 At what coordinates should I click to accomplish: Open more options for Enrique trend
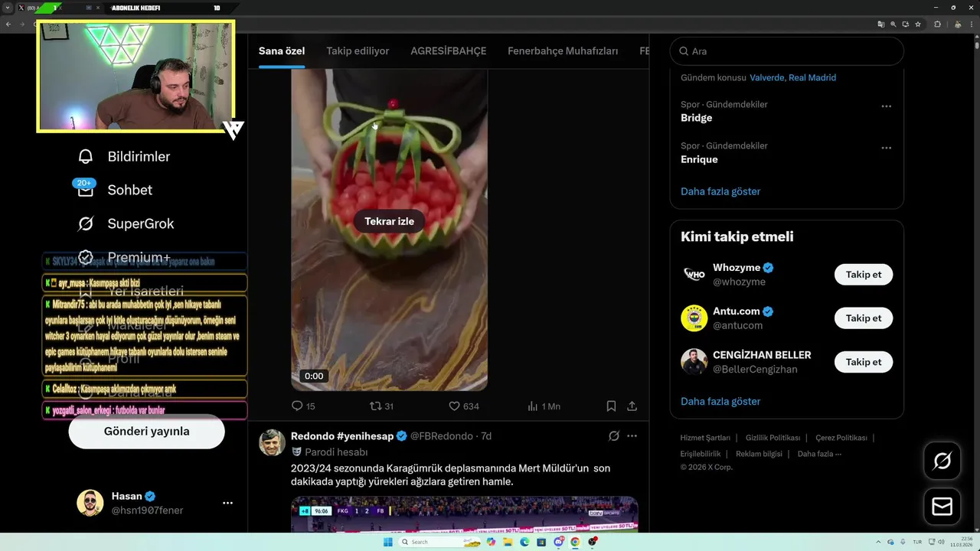coord(886,148)
